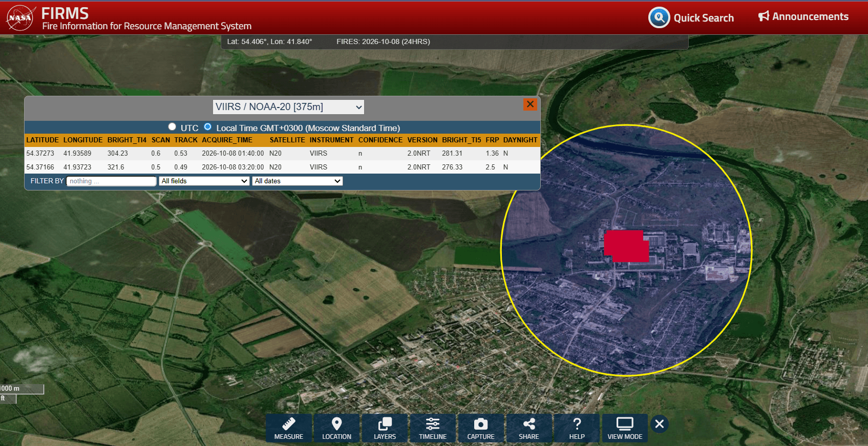Expand the All dates filter dropdown
Image resolution: width=868 pixels, height=446 pixels.
[x=297, y=181]
